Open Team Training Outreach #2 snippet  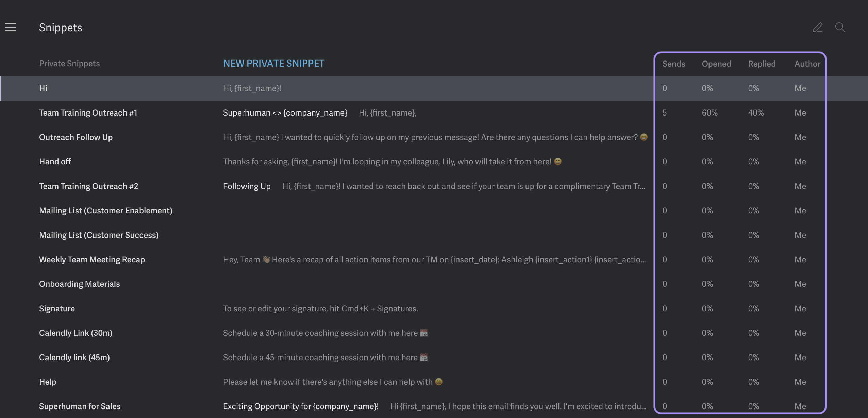pyautogui.click(x=88, y=186)
